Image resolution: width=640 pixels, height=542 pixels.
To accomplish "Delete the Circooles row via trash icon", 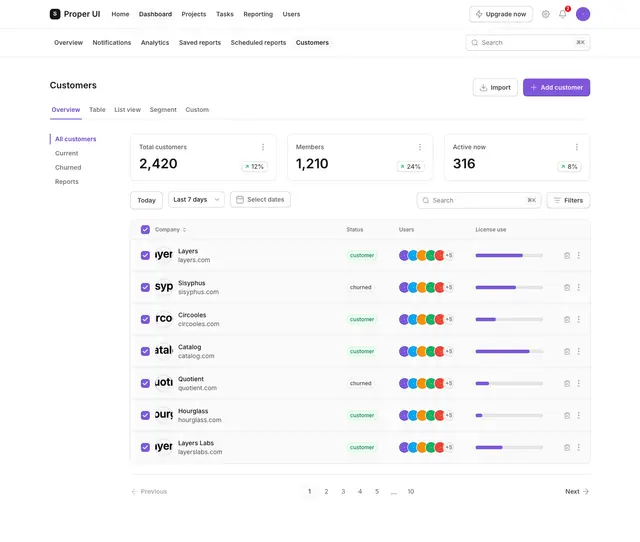I will (x=567, y=320).
